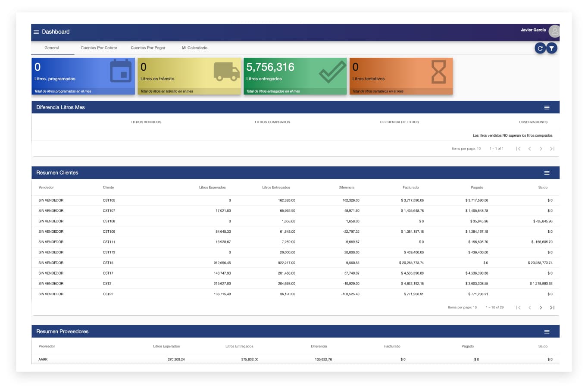Click the hourglass icon on Litros tentativos card

tap(438, 72)
